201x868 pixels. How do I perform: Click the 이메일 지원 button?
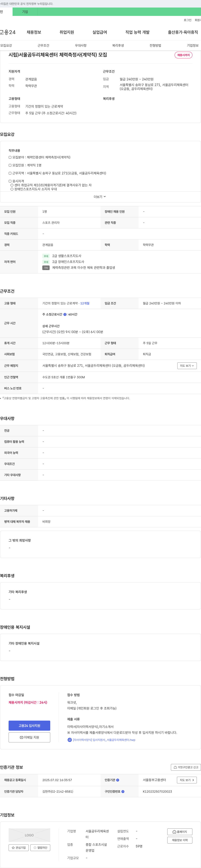pyautogui.click(x=29, y=737)
